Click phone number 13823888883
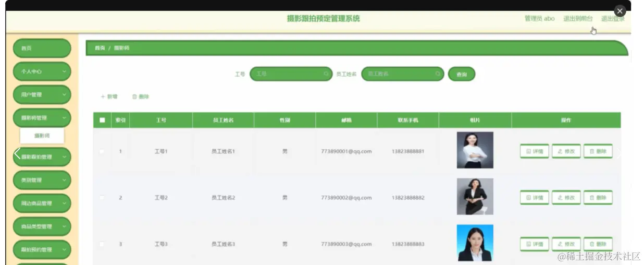Image resolution: width=644 pixels, height=265 pixels. [x=408, y=244]
